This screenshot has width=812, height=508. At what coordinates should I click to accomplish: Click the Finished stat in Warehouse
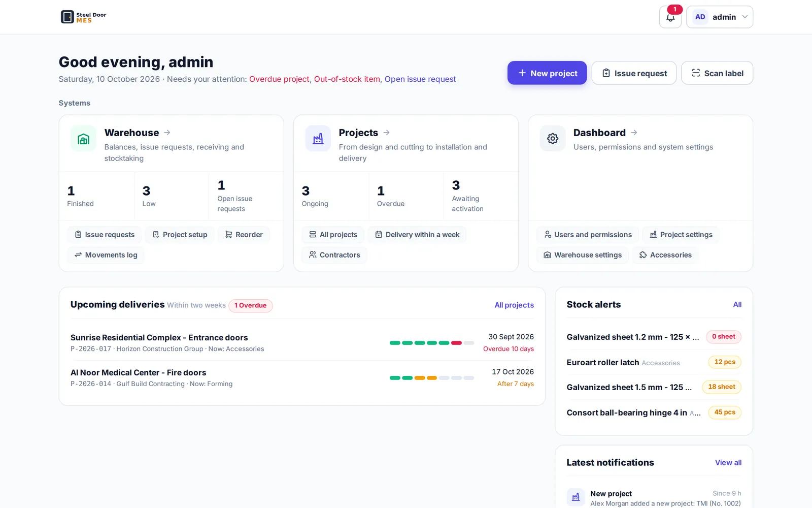pyautogui.click(x=96, y=196)
